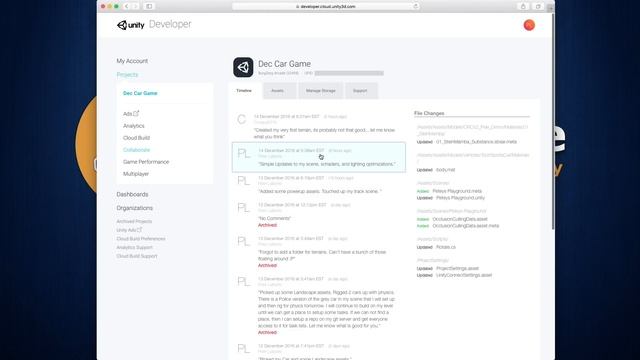The height and width of the screenshot is (360, 640).
Task: Click PL avatar beside powerup assets commit
Action: pos(244,181)
